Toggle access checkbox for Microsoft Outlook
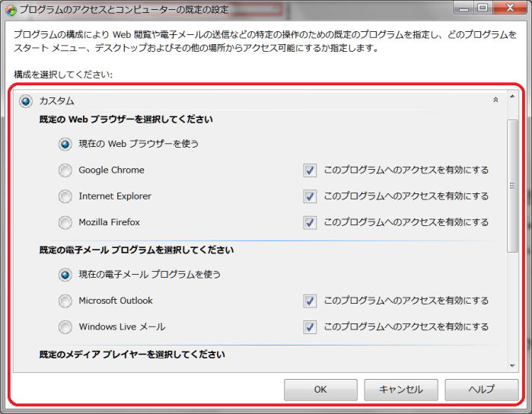 [x=310, y=301]
